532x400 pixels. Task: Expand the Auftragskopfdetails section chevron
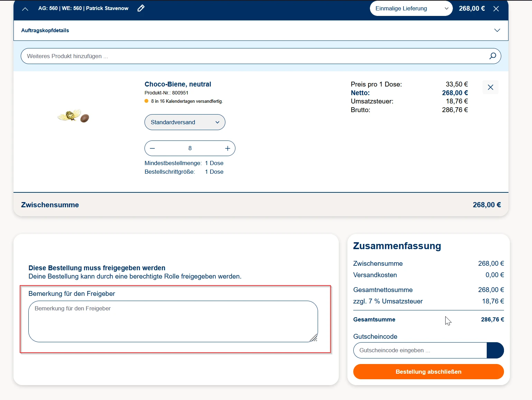coord(497,30)
